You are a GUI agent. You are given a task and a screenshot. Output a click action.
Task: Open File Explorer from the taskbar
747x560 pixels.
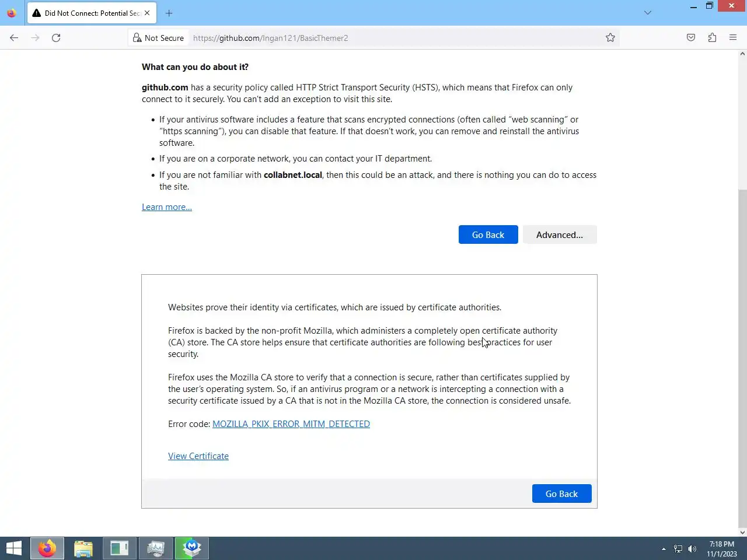pyautogui.click(x=83, y=548)
